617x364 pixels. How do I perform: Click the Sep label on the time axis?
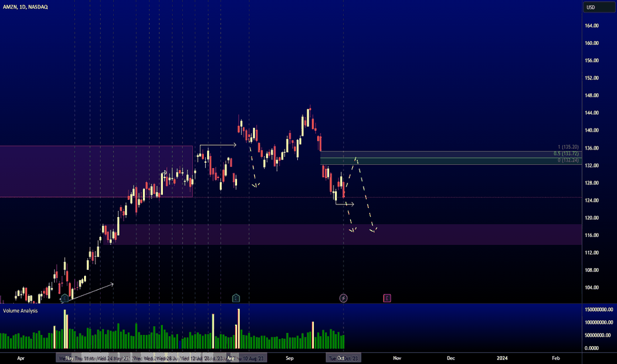289,358
